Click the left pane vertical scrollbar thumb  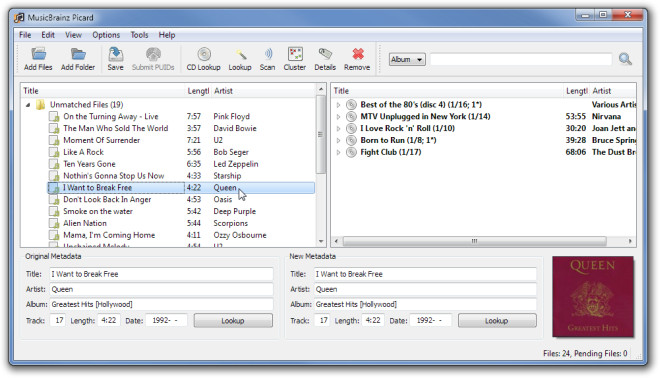pyautogui.click(x=320, y=134)
